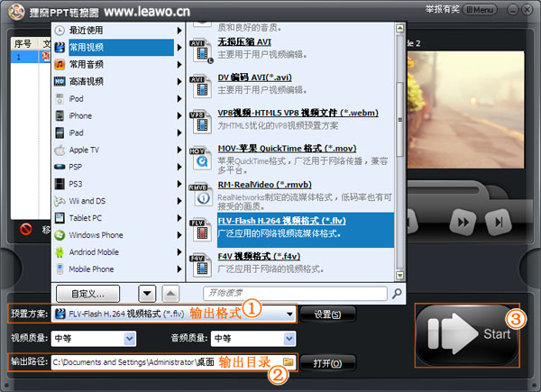
Task: Click the move up arrow button
Action: [170, 294]
